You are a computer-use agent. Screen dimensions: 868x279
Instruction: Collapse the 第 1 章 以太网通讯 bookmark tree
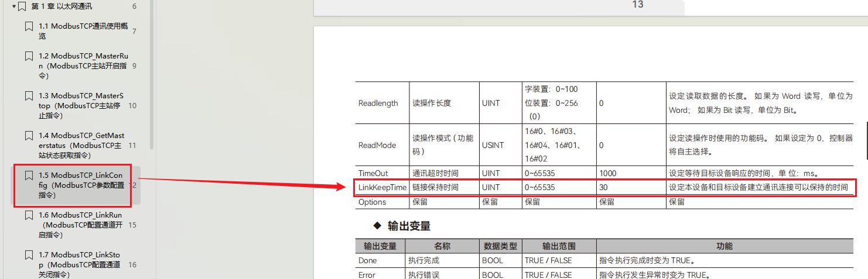tap(13, 7)
